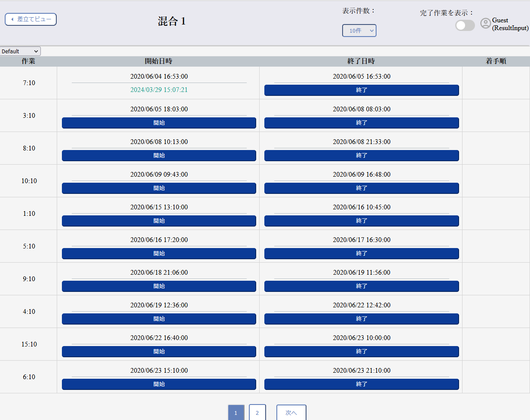Go to page 2 in pagination
Image resolution: width=530 pixels, height=420 pixels.
coord(257,412)
